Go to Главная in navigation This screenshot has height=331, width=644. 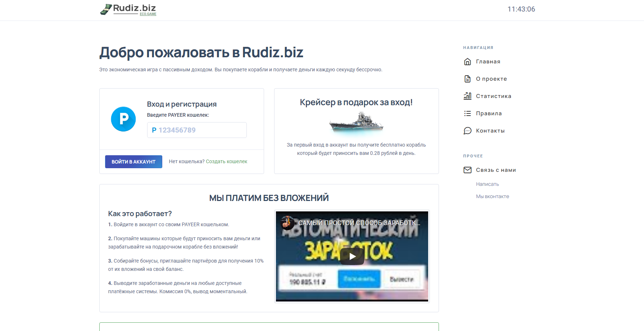[x=488, y=62]
